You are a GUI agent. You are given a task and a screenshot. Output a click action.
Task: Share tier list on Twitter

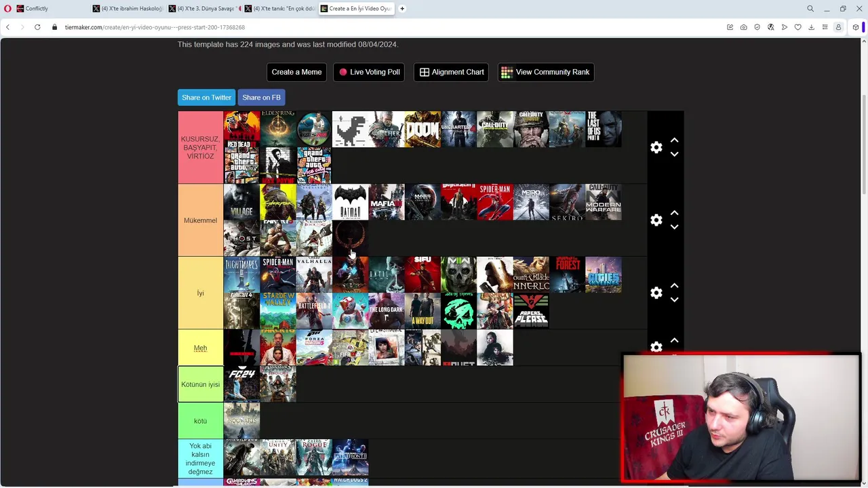[206, 98]
